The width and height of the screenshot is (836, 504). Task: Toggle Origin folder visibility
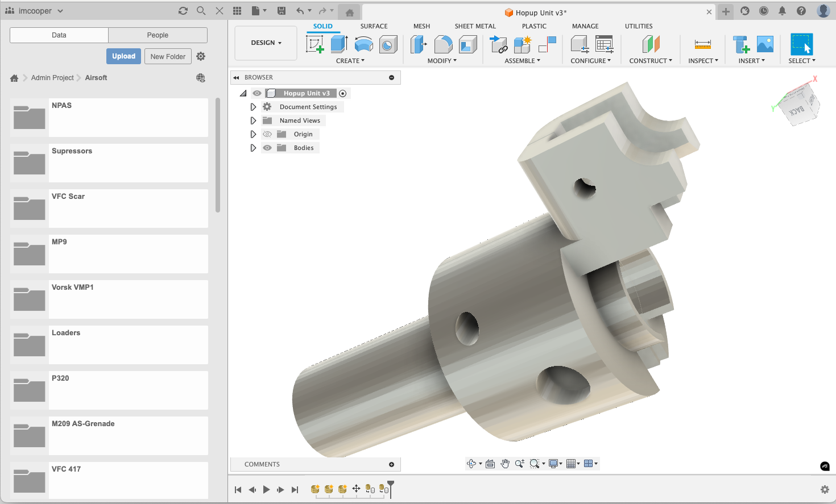click(267, 134)
